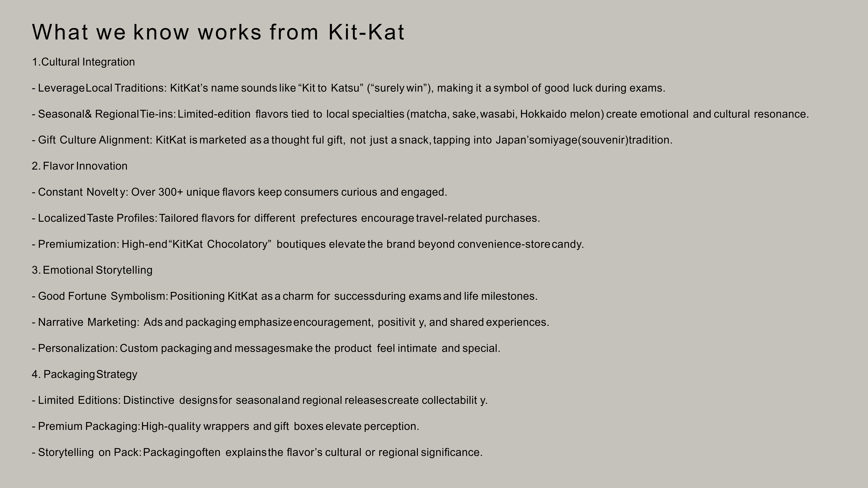Click the "Premium Packaging" bullet line

pyautogui.click(x=225, y=426)
